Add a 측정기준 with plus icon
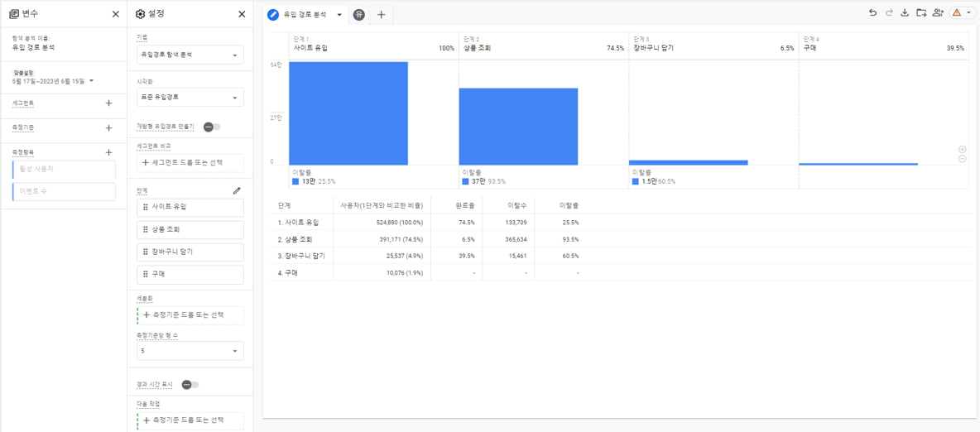Screen dimensions: 980x432 tap(108, 127)
